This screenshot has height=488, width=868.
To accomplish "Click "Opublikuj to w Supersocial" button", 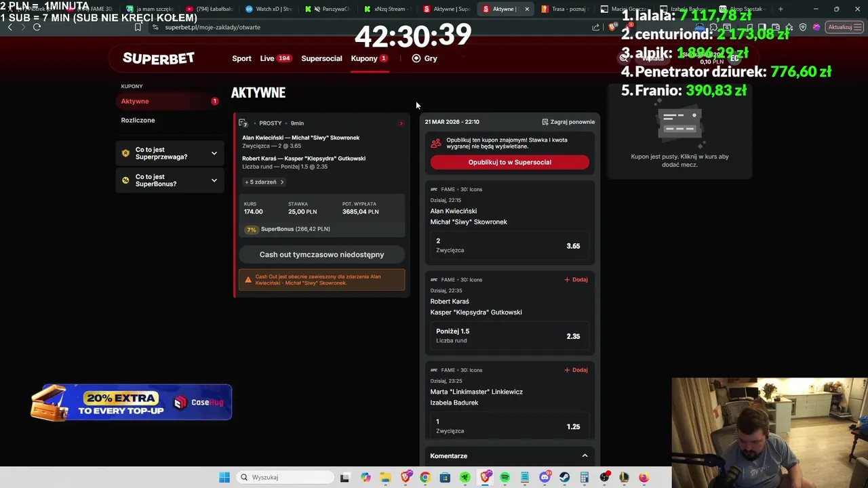I will point(509,162).
